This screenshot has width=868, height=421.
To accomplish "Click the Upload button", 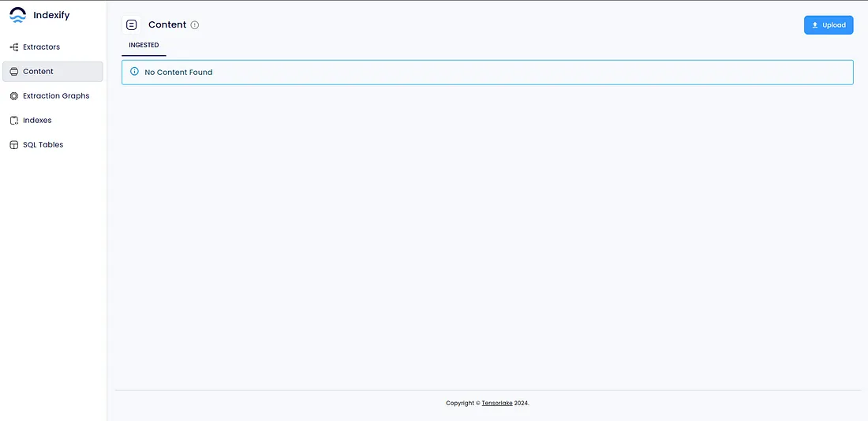I will point(829,25).
